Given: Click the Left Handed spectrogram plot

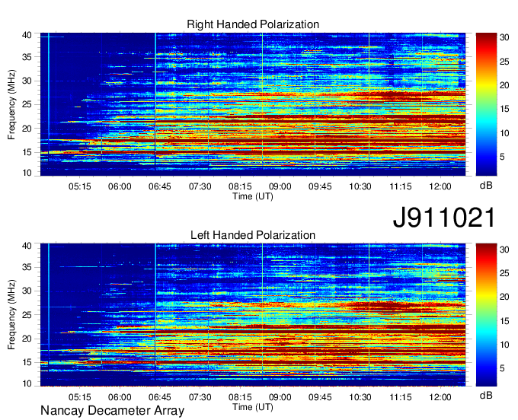Looking at the screenshot, I should pos(253,315).
